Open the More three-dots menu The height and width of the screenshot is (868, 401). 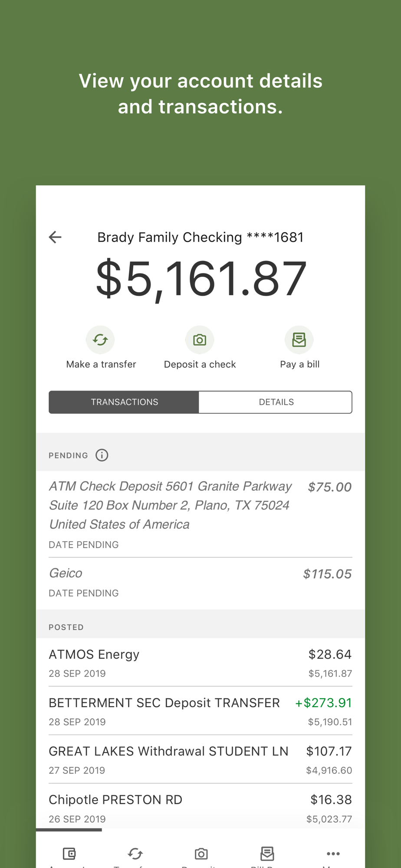point(333,854)
